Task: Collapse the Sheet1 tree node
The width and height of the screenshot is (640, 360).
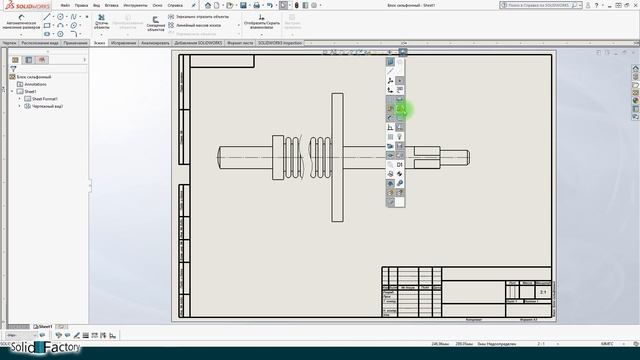Action: [12, 91]
